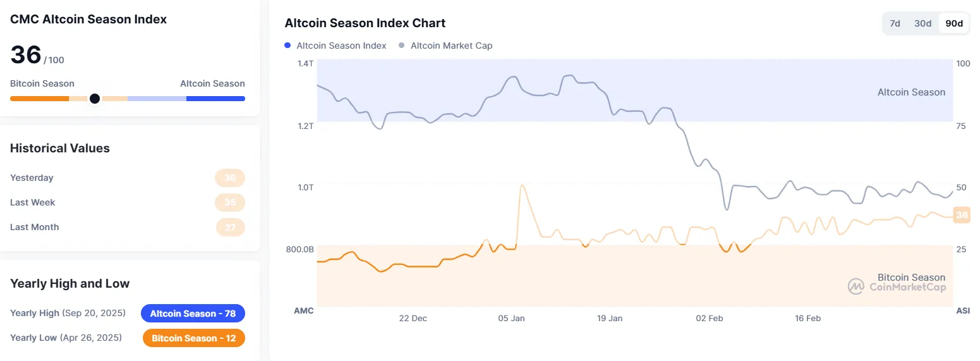The height and width of the screenshot is (361, 980).
Task: Switch chart to 30d range
Action: 923,23
